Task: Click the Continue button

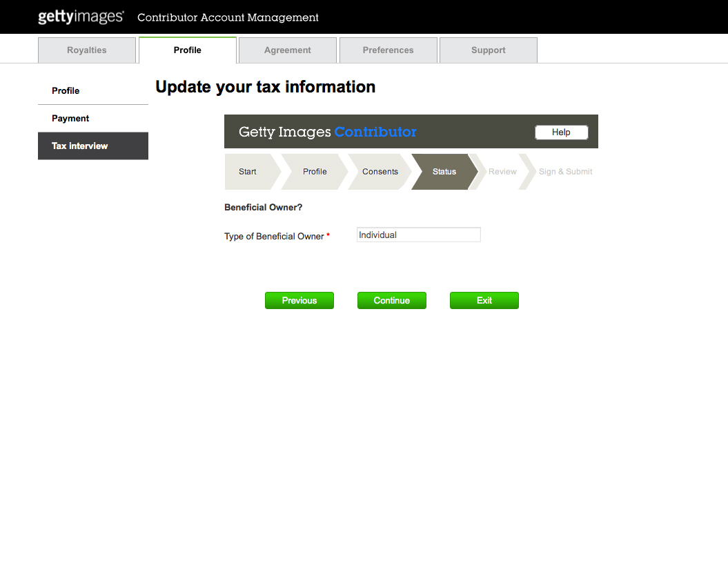Action: [392, 300]
